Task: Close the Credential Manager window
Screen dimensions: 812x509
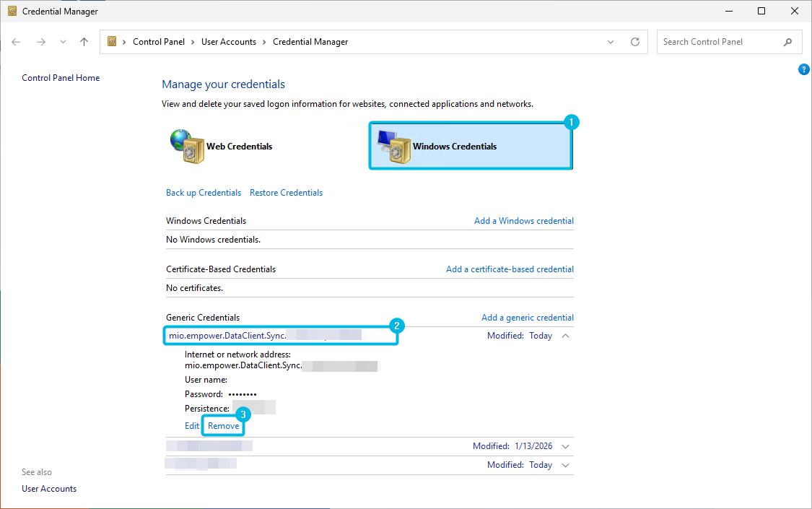Action: pos(795,11)
